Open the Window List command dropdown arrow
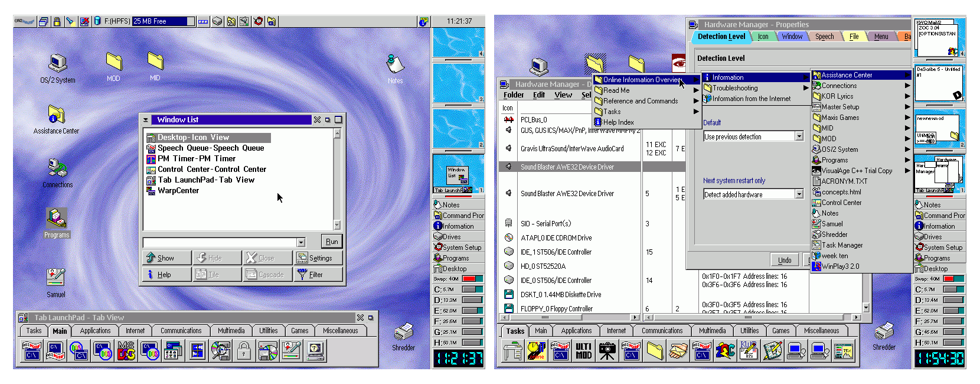Screen dimensions: 980x384 (x=301, y=242)
